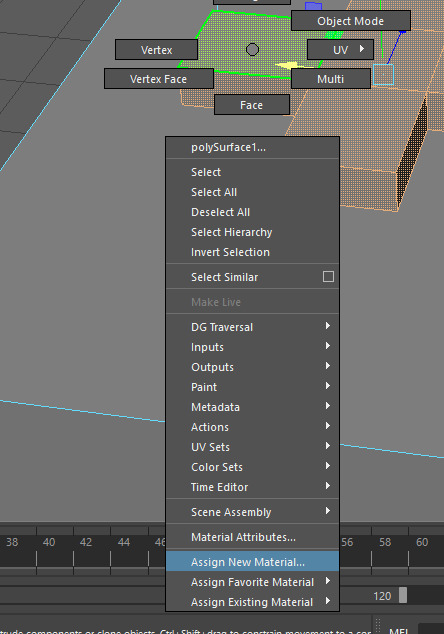Screen dimensions: 444x634
Task: Expand the DG Traversal submenu
Action: [x=252, y=327]
